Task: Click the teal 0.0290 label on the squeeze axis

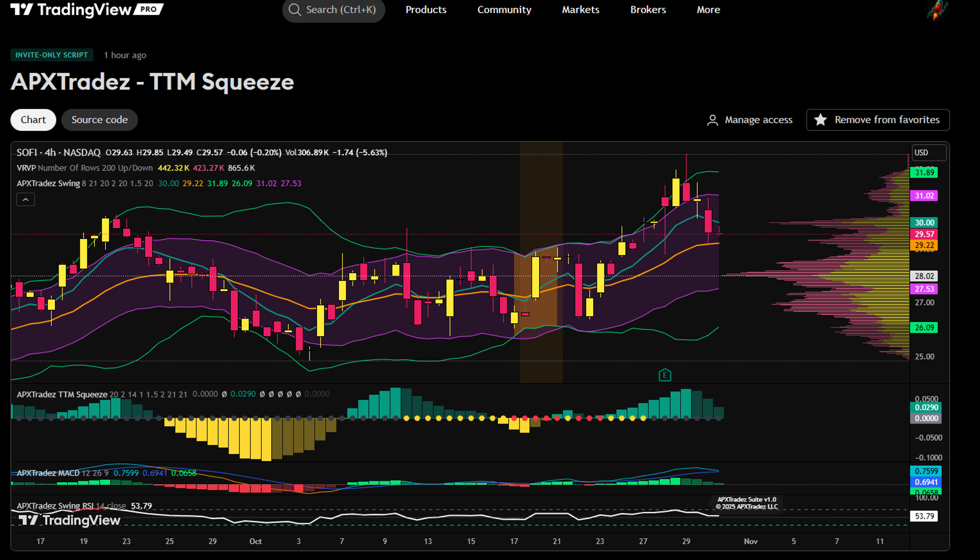Action: pyautogui.click(x=926, y=407)
